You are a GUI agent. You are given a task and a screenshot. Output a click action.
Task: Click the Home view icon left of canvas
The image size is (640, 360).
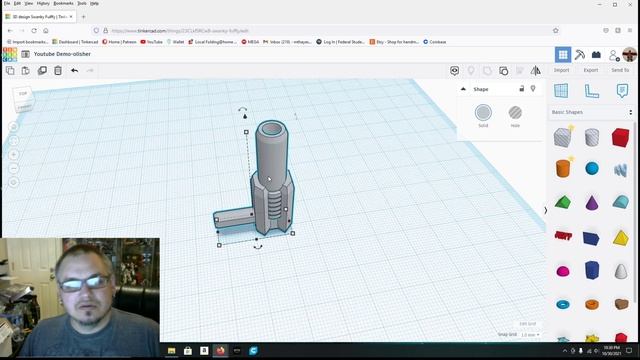(x=13, y=127)
